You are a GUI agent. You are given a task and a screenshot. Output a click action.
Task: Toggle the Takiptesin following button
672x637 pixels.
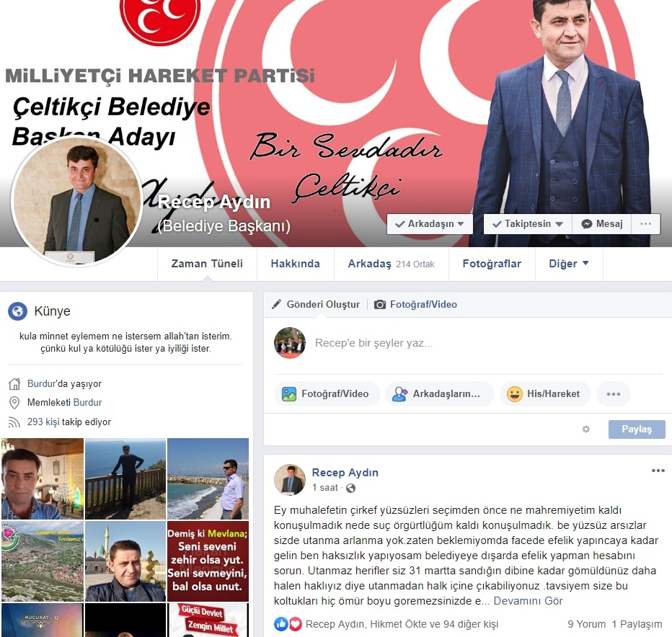click(528, 224)
